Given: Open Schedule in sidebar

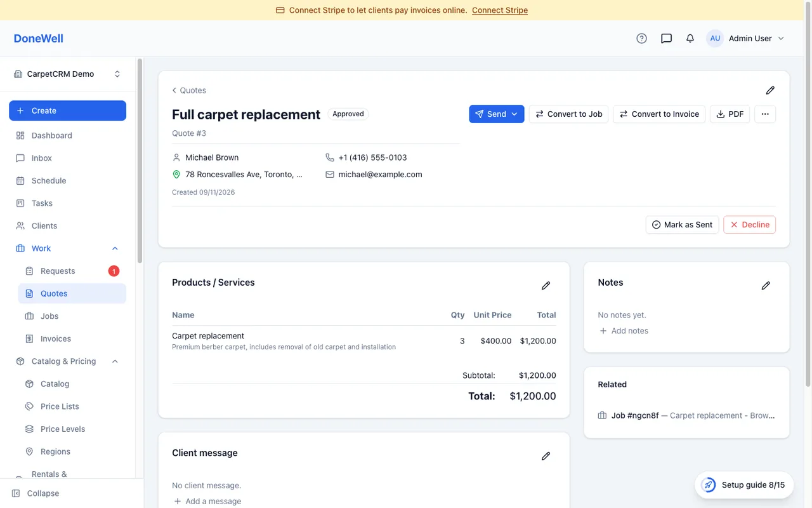Looking at the screenshot, I should pos(67,181).
